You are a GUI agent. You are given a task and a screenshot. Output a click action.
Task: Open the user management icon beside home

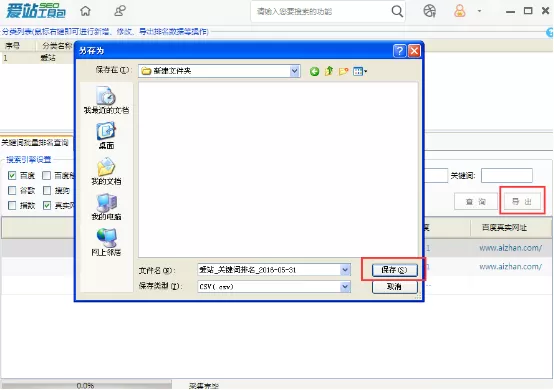(120, 11)
